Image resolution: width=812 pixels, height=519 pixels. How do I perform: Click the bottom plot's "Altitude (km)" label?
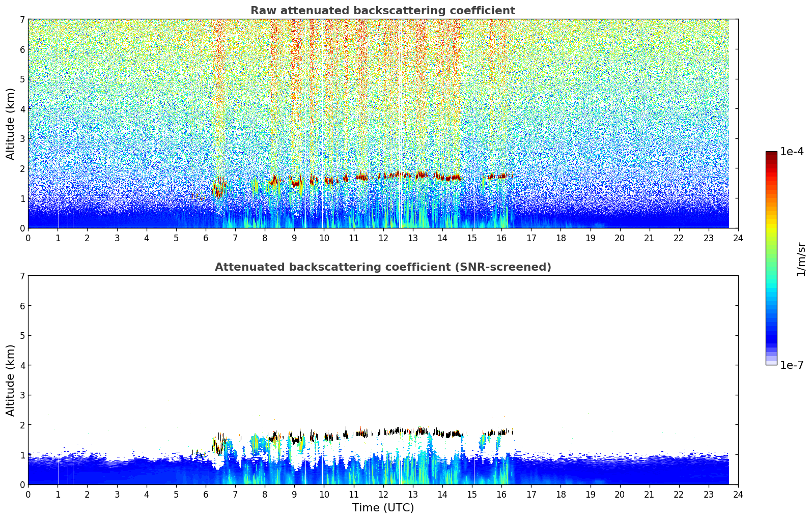11,380
